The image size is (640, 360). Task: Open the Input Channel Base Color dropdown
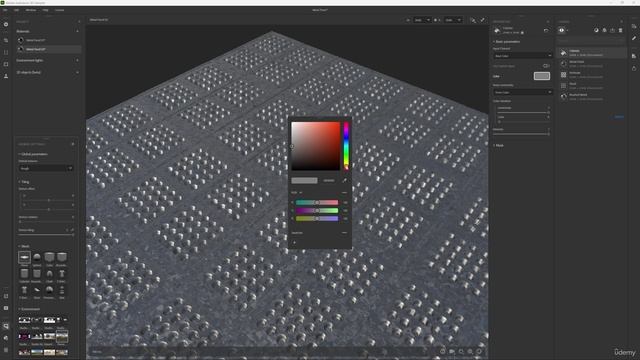tap(522, 56)
